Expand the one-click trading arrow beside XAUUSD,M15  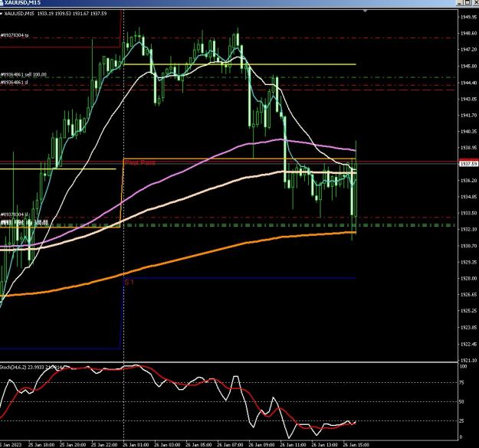(x=2, y=14)
